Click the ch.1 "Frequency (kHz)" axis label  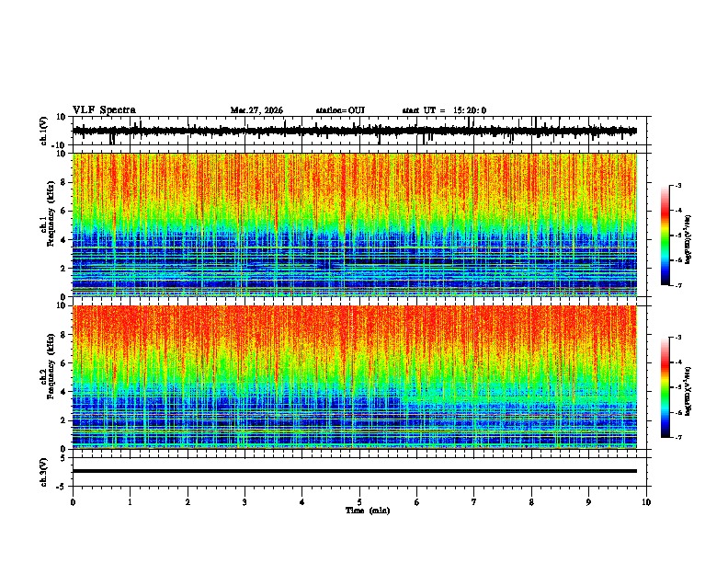(x=51, y=213)
